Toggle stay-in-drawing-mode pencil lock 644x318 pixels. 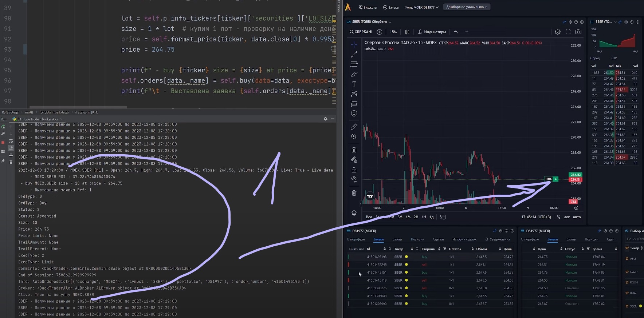click(x=354, y=160)
